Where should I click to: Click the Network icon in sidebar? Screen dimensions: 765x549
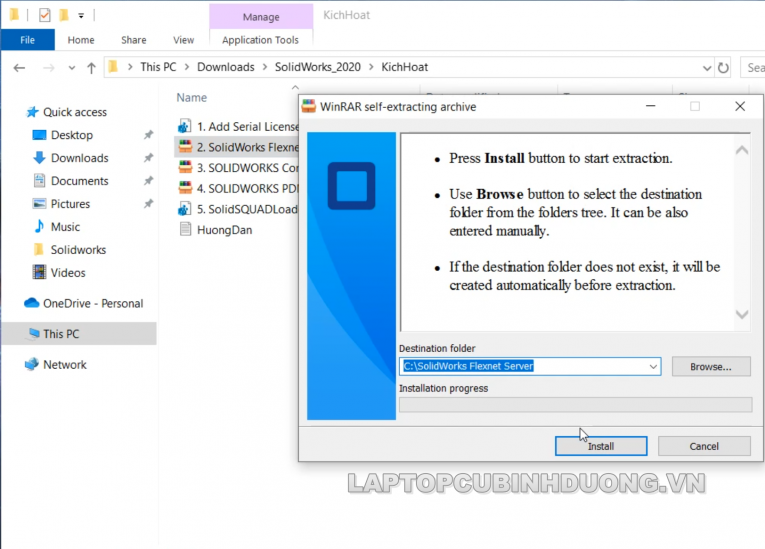click(32, 364)
